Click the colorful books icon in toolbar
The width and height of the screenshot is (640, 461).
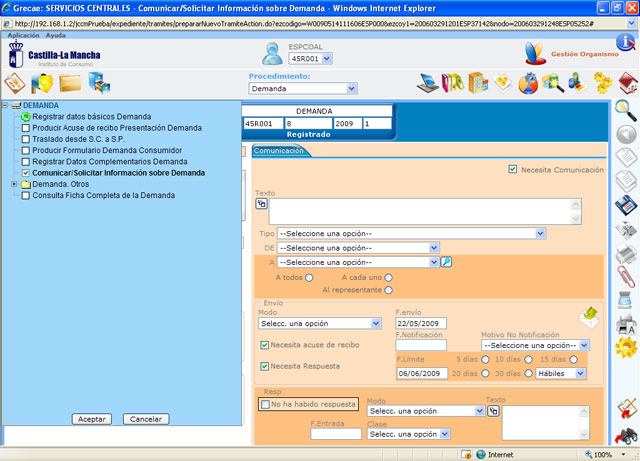click(453, 83)
